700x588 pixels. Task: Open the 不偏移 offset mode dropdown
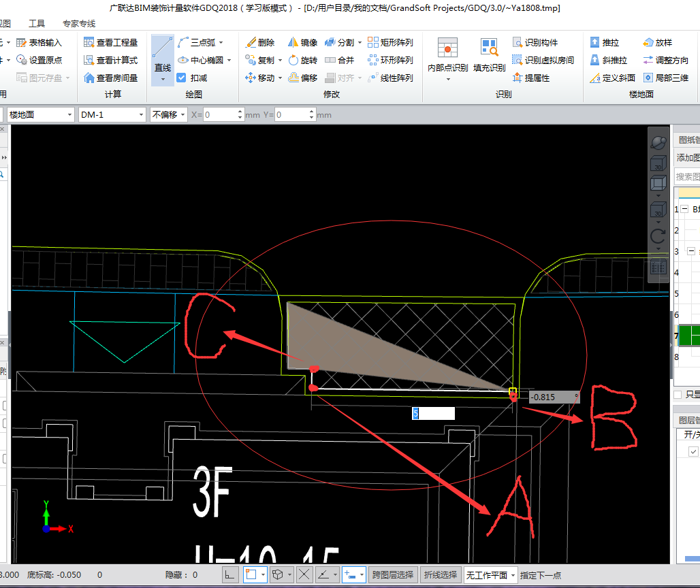coord(168,114)
